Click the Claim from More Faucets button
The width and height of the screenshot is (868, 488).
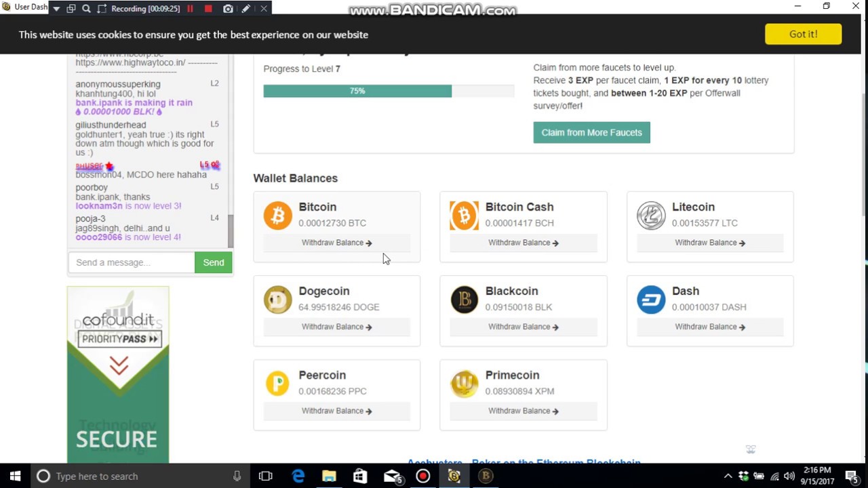tap(591, 132)
